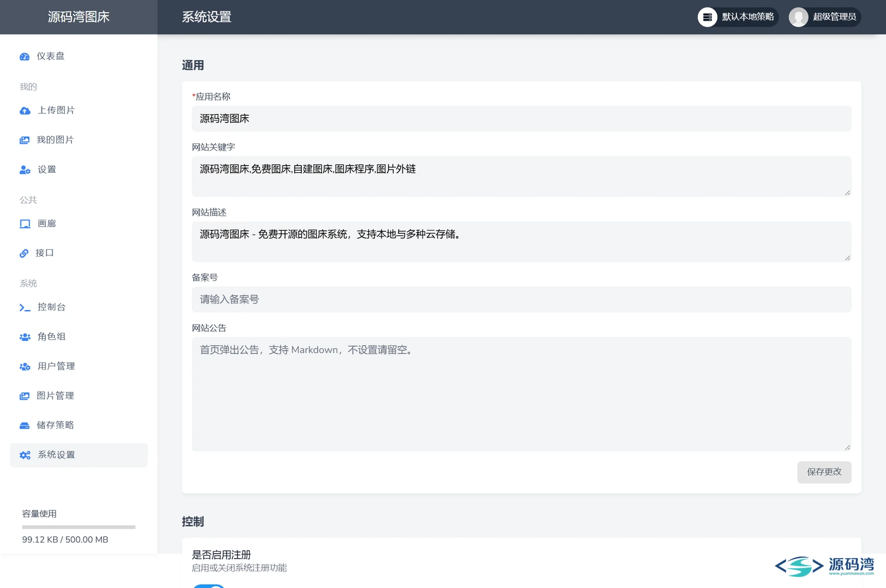Open 接口 sidebar menu item
The height and width of the screenshot is (588, 886).
pos(79,253)
